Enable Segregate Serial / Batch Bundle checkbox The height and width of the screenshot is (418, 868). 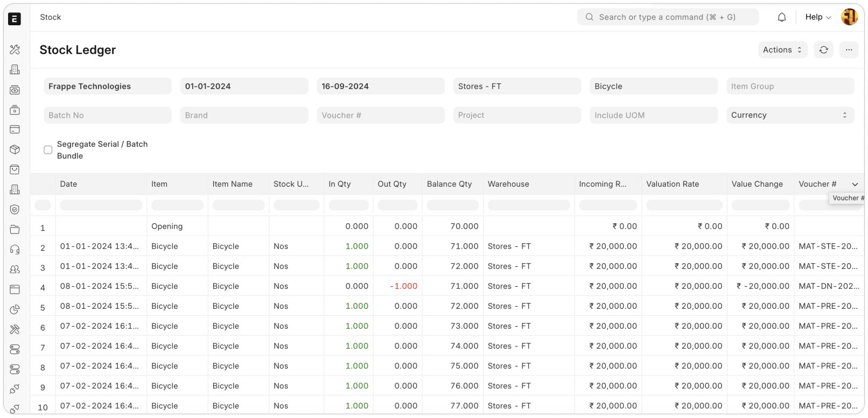point(48,150)
